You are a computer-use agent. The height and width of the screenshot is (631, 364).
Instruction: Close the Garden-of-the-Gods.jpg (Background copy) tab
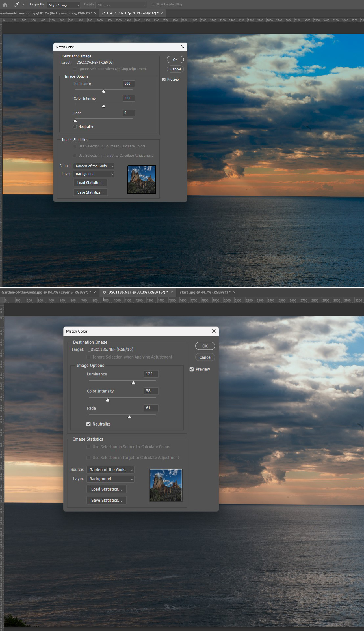(95, 13)
